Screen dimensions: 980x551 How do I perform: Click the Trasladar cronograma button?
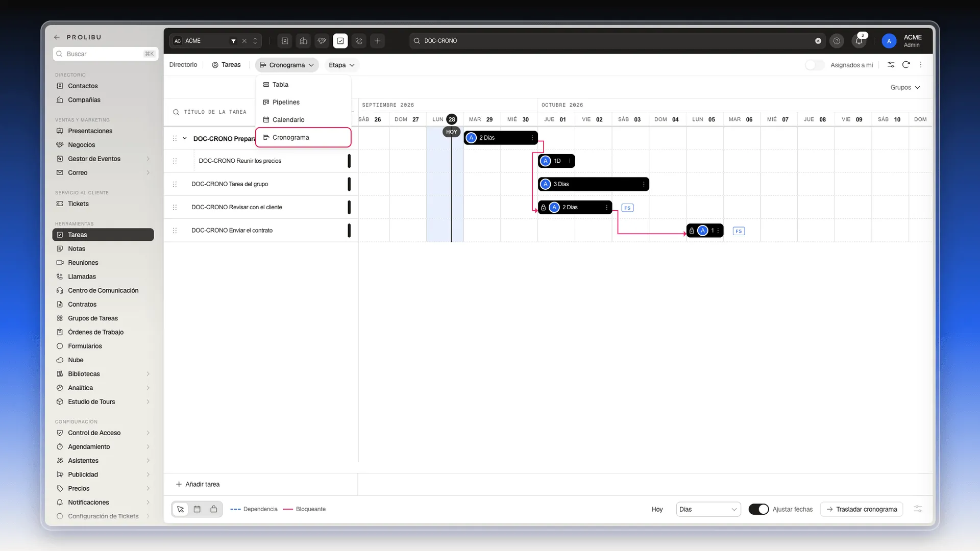[x=862, y=509]
